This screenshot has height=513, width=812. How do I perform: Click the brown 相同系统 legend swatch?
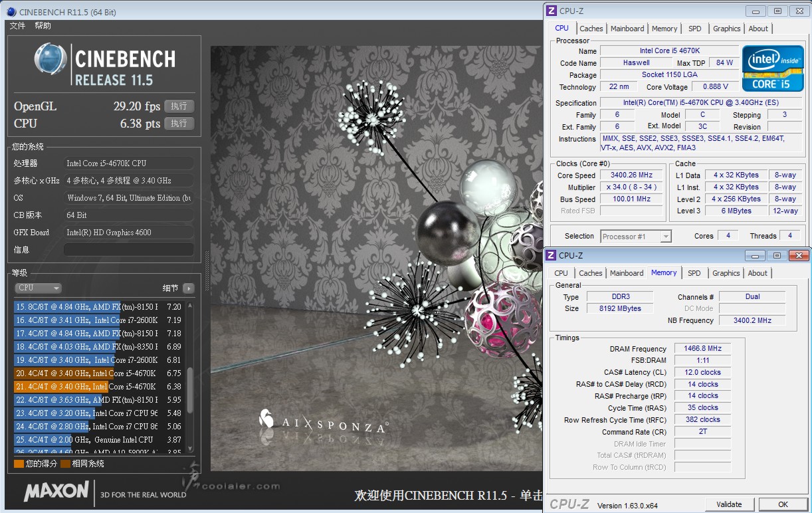click(65, 464)
